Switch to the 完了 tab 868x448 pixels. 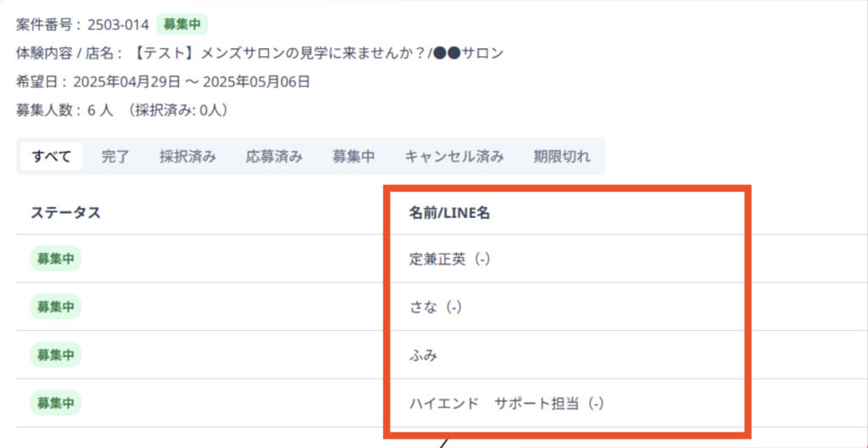pyautogui.click(x=115, y=156)
